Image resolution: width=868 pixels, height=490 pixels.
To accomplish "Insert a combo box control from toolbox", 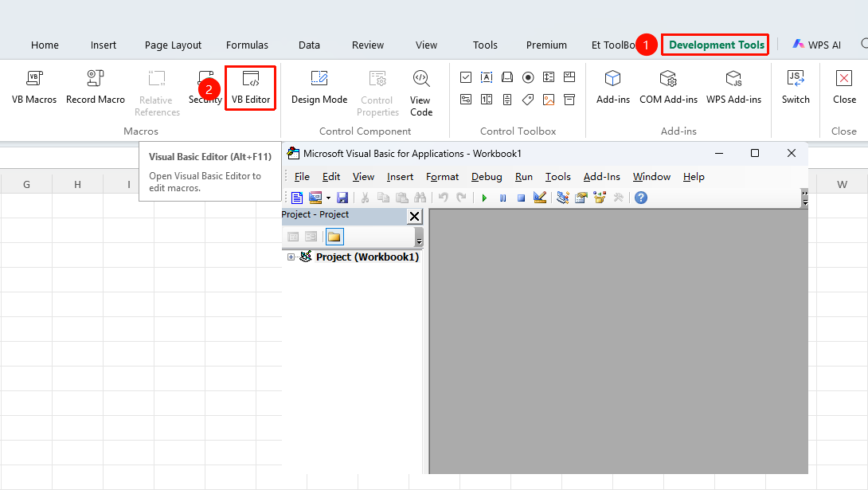I will click(569, 77).
